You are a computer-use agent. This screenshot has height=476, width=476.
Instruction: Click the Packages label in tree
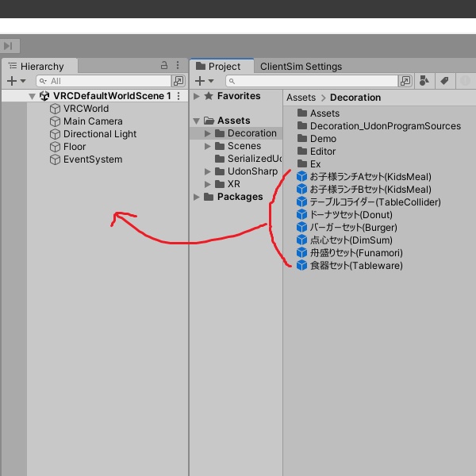(x=240, y=197)
